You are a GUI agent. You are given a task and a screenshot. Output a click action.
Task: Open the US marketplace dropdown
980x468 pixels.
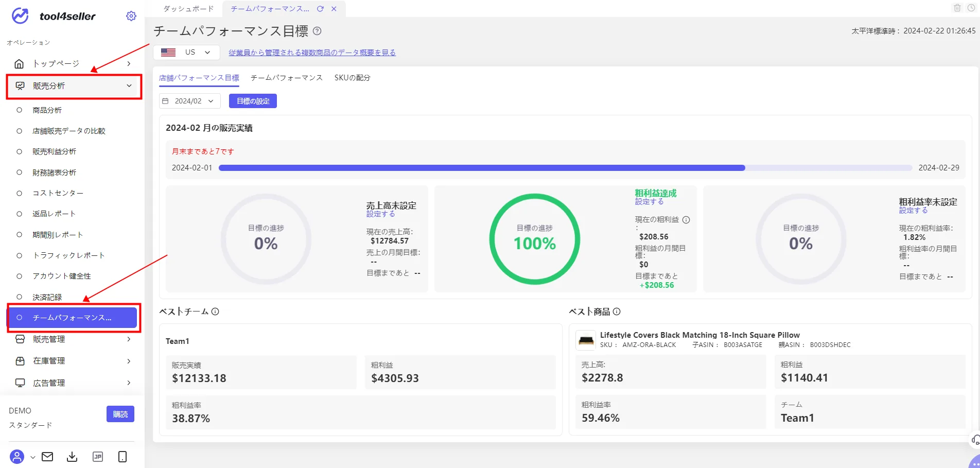(x=186, y=53)
